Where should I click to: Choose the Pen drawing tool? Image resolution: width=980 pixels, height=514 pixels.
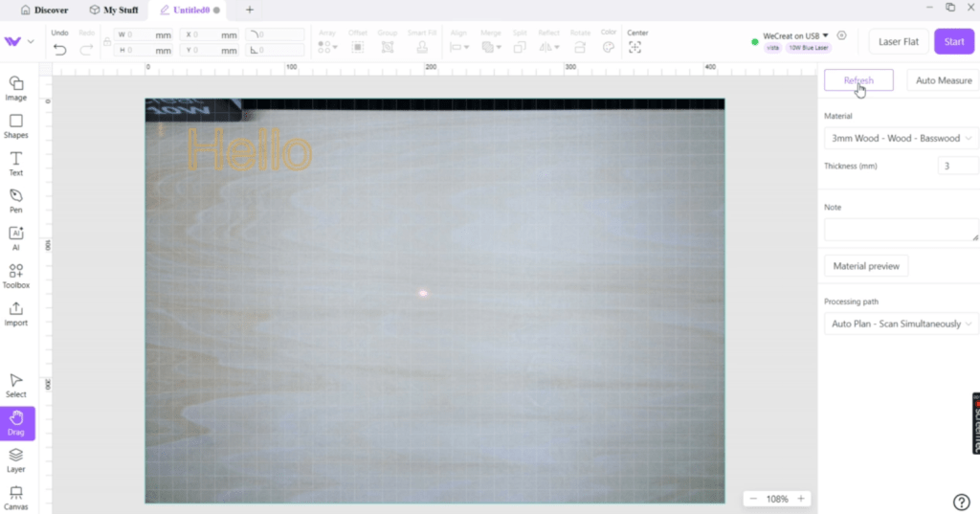pos(16,200)
